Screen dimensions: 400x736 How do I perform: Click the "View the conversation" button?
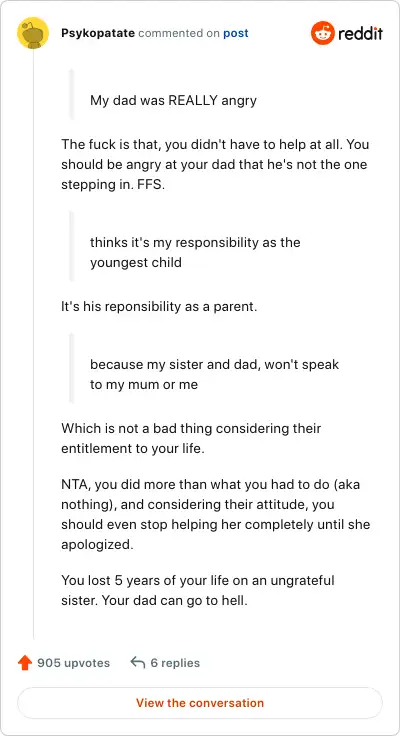pos(200,703)
